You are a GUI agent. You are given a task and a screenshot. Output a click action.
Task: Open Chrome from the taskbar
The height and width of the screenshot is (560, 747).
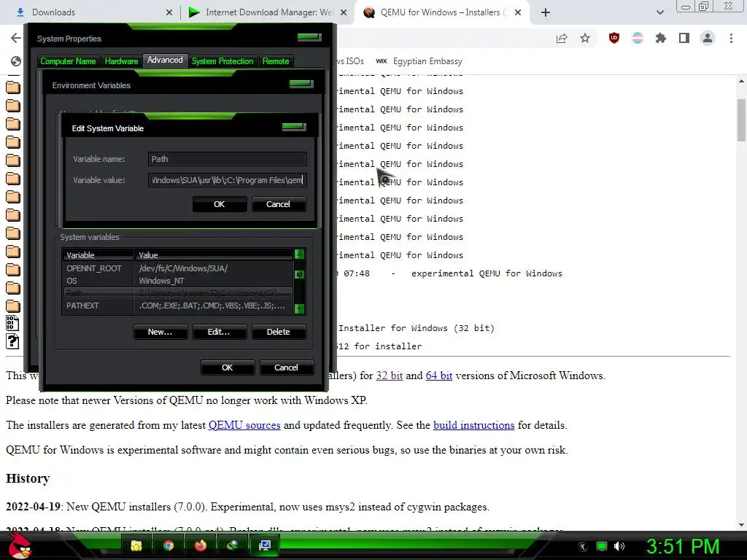pos(169,545)
